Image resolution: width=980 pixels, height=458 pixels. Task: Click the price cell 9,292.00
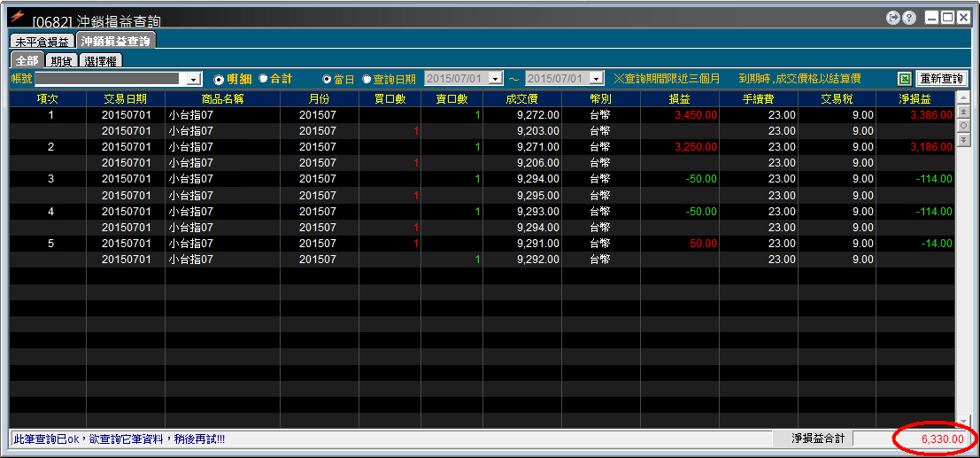(522, 259)
